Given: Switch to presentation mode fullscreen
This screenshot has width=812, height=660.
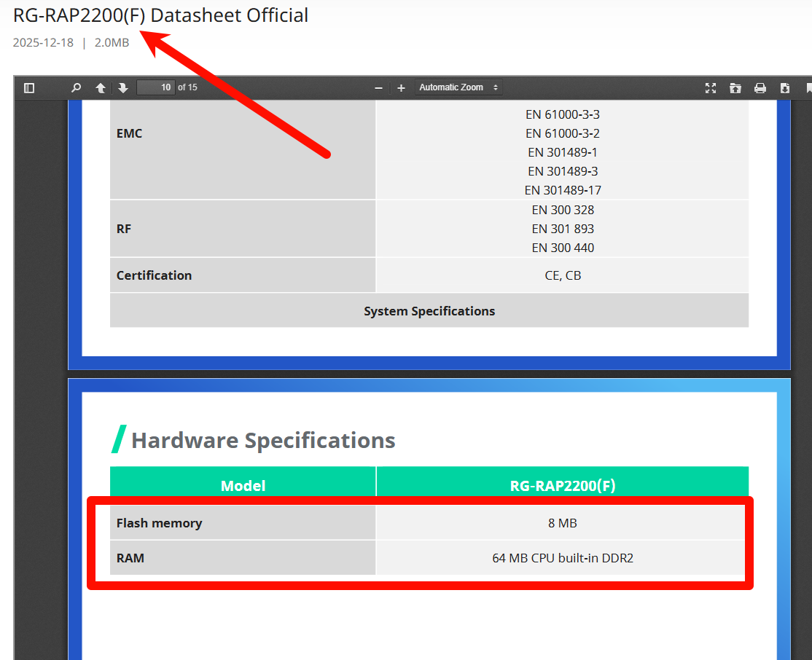Looking at the screenshot, I should [x=711, y=88].
